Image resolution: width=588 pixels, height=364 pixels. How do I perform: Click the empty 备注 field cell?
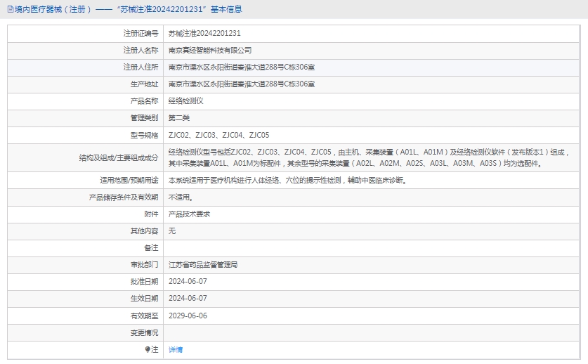click(x=372, y=248)
